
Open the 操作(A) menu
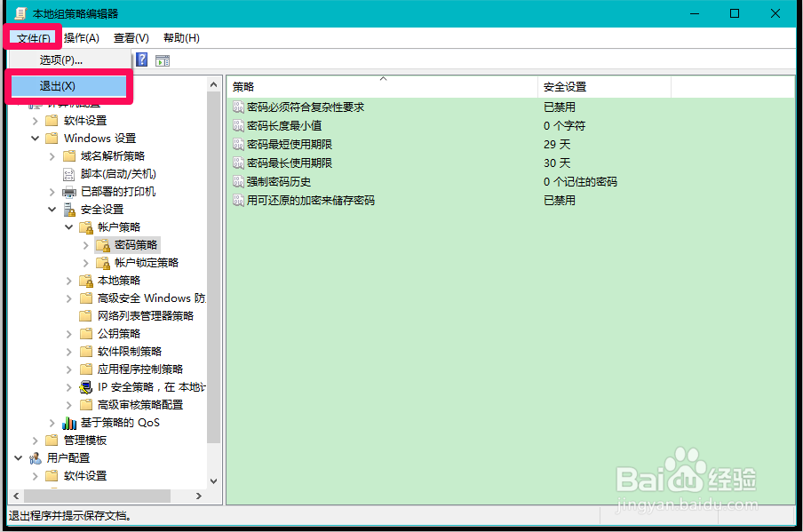pos(82,38)
